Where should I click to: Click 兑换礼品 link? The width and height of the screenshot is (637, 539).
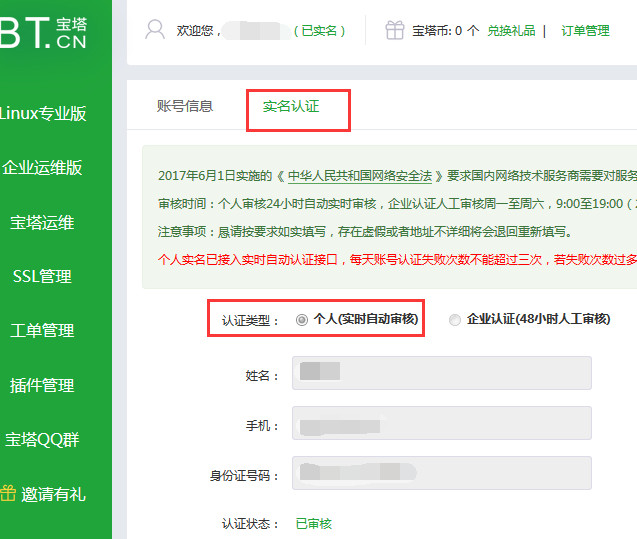tap(511, 30)
